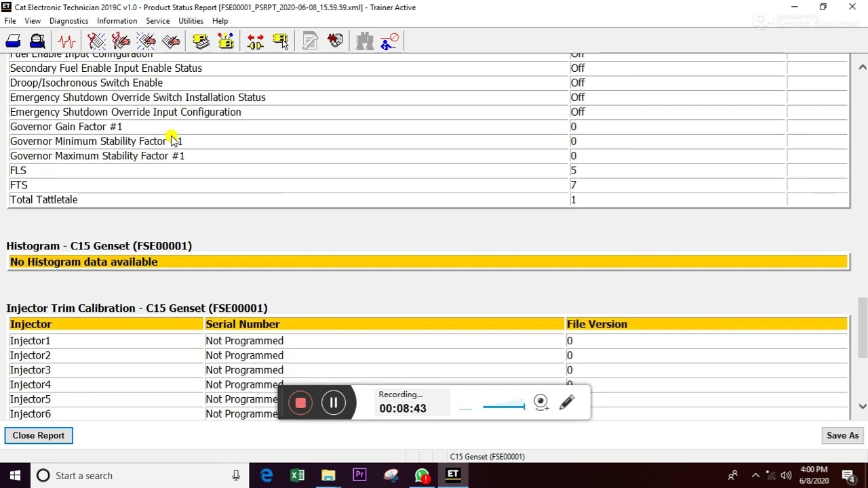The width and height of the screenshot is (868, 488).
Task: Open Active Event Codes icon
Action: [146, 41]
